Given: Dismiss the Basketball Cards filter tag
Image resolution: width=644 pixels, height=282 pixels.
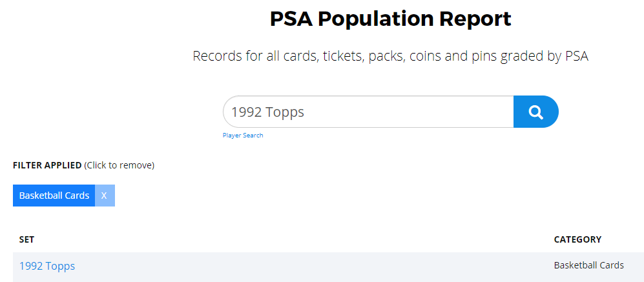Looking at the screenshot, I should point(105,196).
